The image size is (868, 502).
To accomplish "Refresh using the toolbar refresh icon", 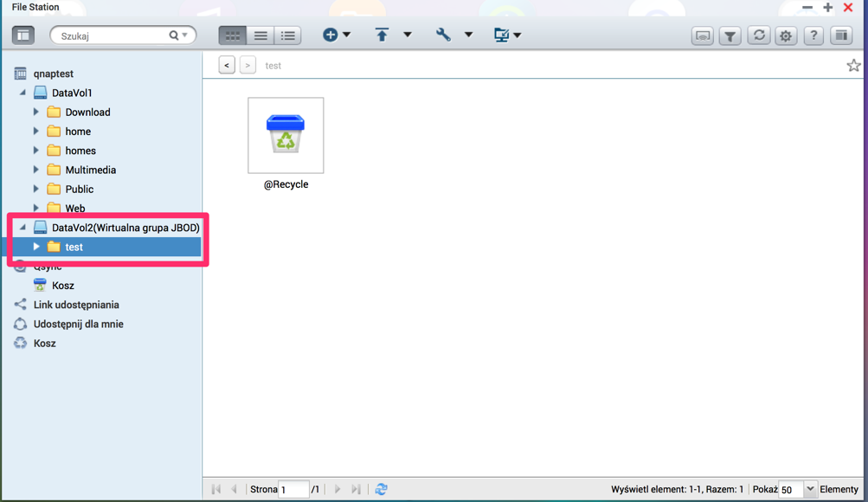I will coord(758,35).
